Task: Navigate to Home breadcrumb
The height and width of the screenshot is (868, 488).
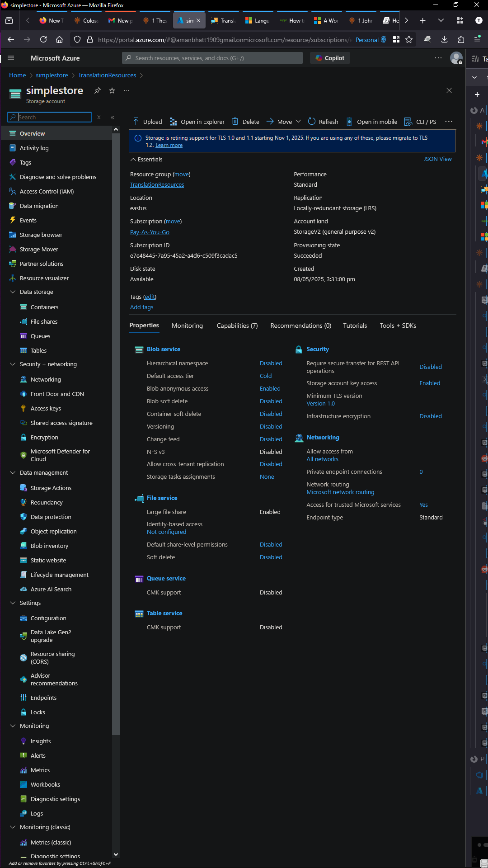Action: (x=18, y=75)
